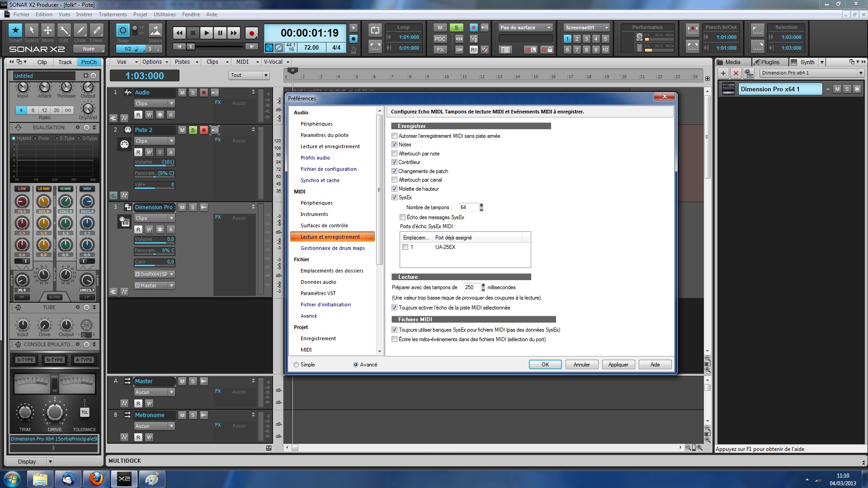The height and width of the screenshot is (488, 868).
Task: Enable Aftertouch par canal
Action: tap(395, 180)
